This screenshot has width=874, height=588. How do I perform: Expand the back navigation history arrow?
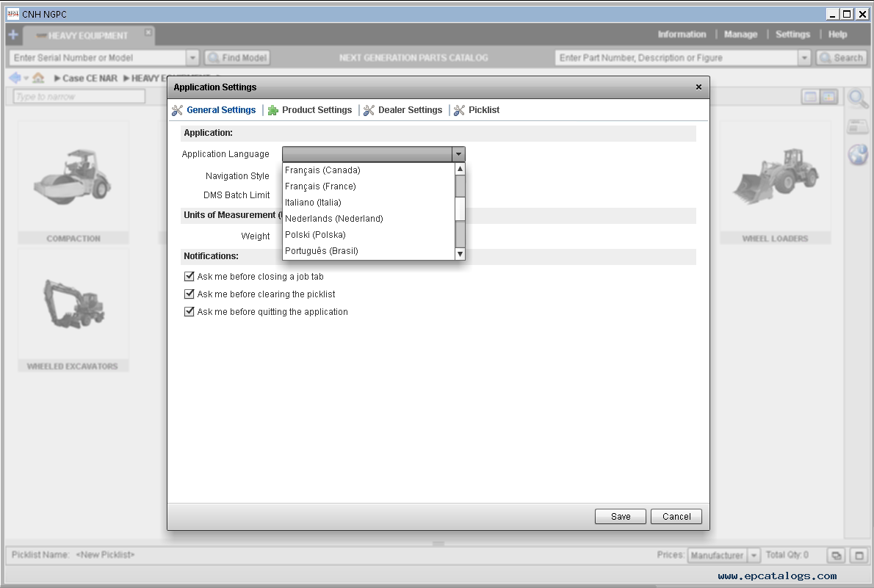coord(26,79)
